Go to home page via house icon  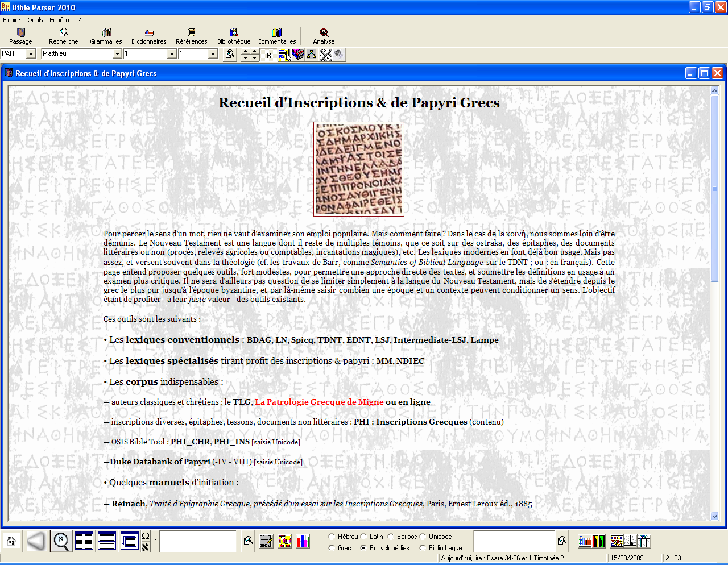(x=11, y=541)
